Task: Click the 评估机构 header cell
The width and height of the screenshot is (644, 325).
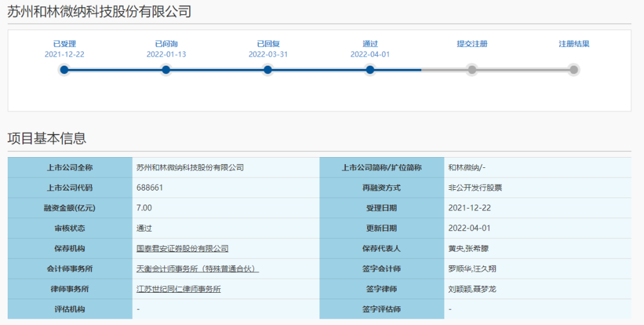Action: pos(70,310)
